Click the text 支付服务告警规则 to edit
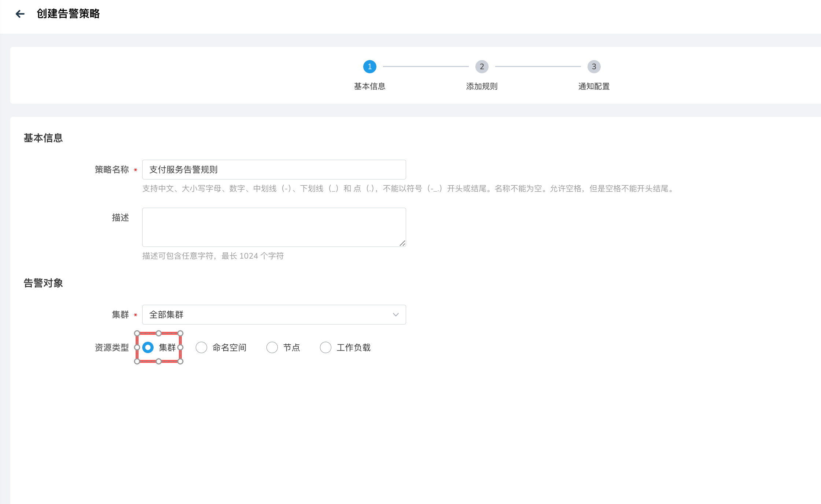The image size is (821, 504). pos(183,170)
